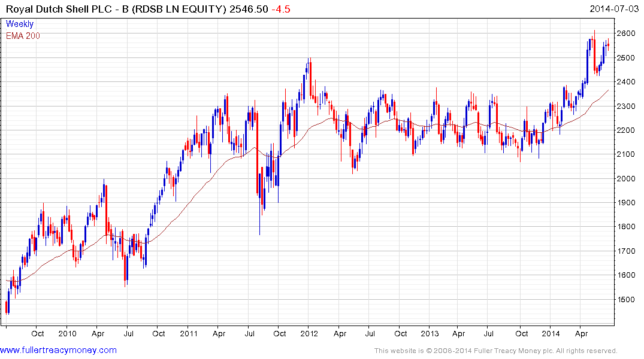644x359 pixels.
Task: Click the 'EMA 200' indicator label
Action: point(23,36)
